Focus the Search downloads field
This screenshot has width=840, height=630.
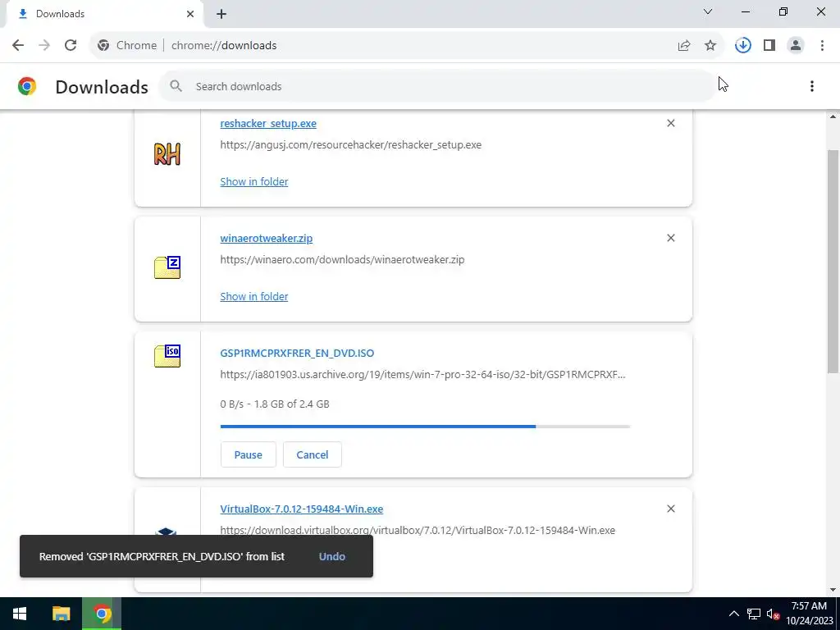click(436, 86)
